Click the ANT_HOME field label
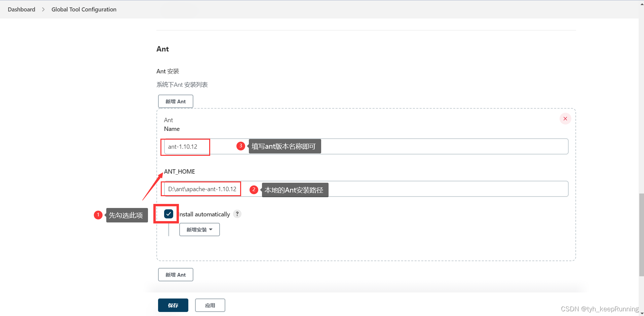This screenshot has height=316, width=644. pos(180,172)
